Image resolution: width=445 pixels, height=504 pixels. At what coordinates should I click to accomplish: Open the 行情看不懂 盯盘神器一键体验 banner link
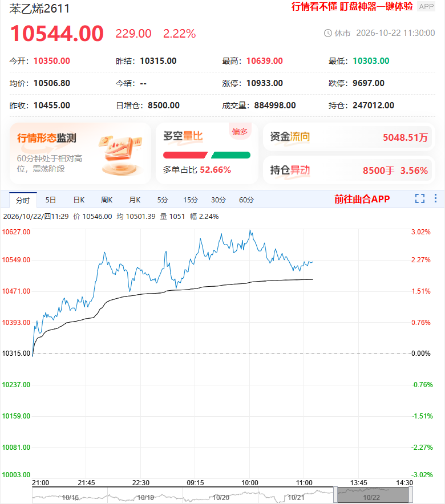pos(352,6)
